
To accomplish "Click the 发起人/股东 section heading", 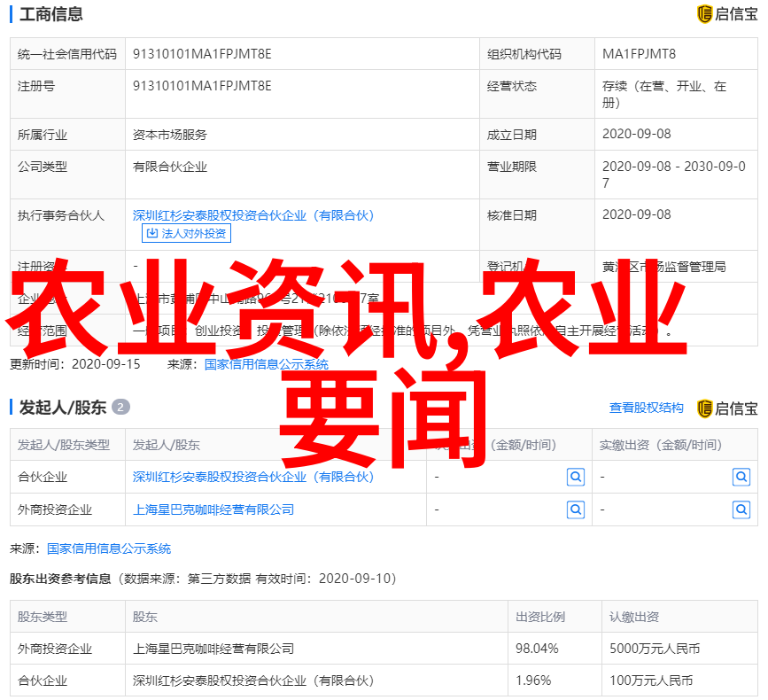I will coord(62,408).
